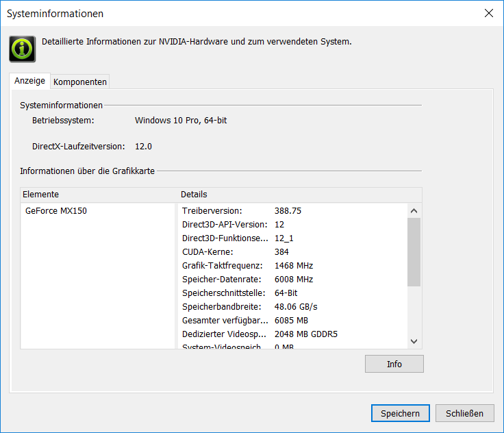Click the Grafik-Taktfrequenz label

point(222,266)
